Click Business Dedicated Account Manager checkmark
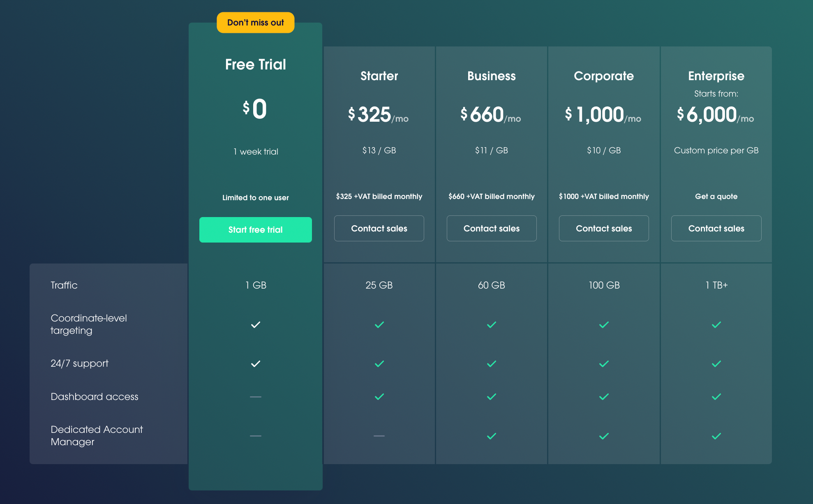 point(491,436)
